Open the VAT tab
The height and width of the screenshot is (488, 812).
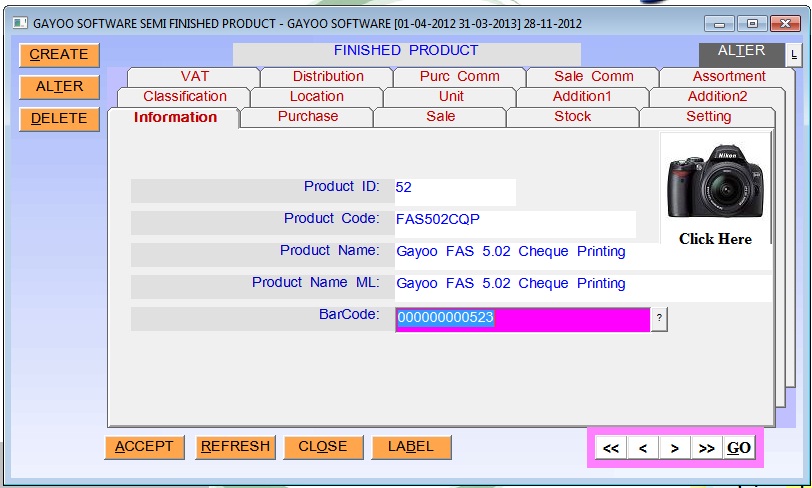point(194,77)
